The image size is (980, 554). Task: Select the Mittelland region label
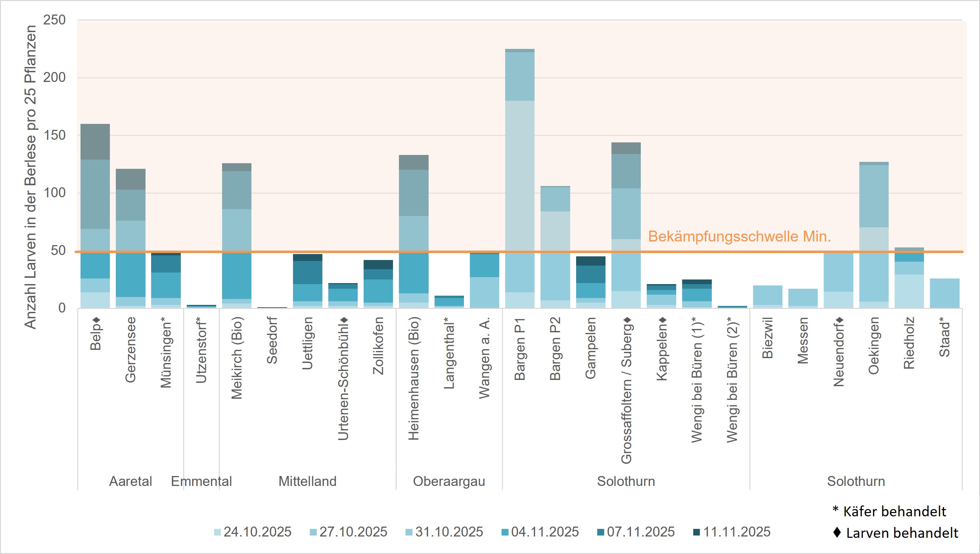click(x=308, y=481)
